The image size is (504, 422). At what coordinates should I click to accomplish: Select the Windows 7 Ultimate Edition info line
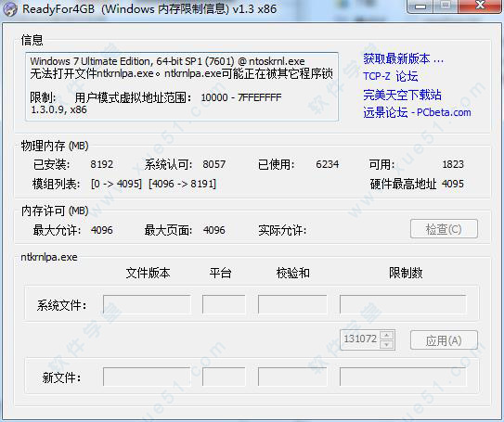click(167, 61)
